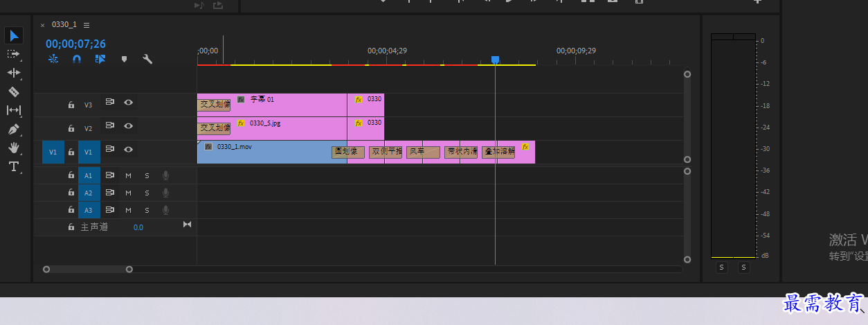Toggle lock on track A2
This screenshot has width=868, height=325.
pyautogui.click(x=71, y=193)
